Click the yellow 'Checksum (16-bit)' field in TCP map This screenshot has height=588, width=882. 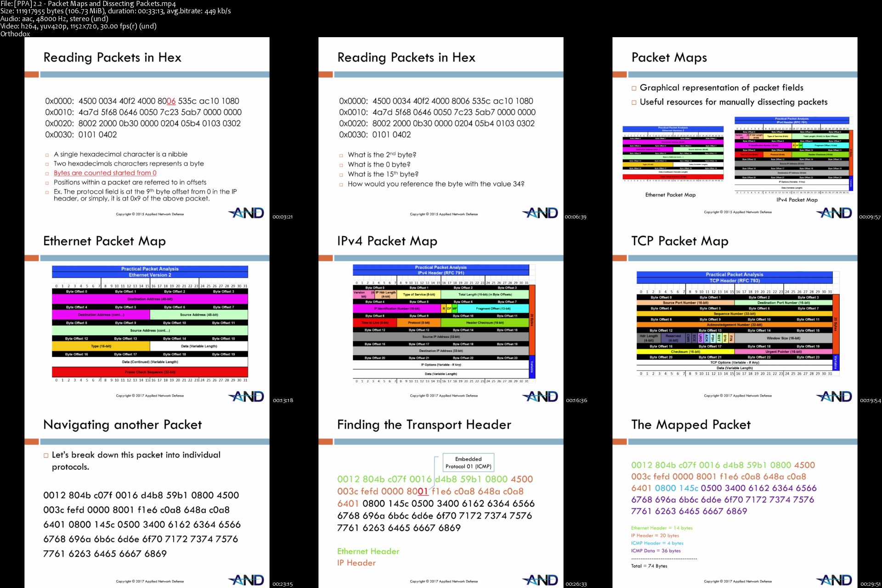685,352
